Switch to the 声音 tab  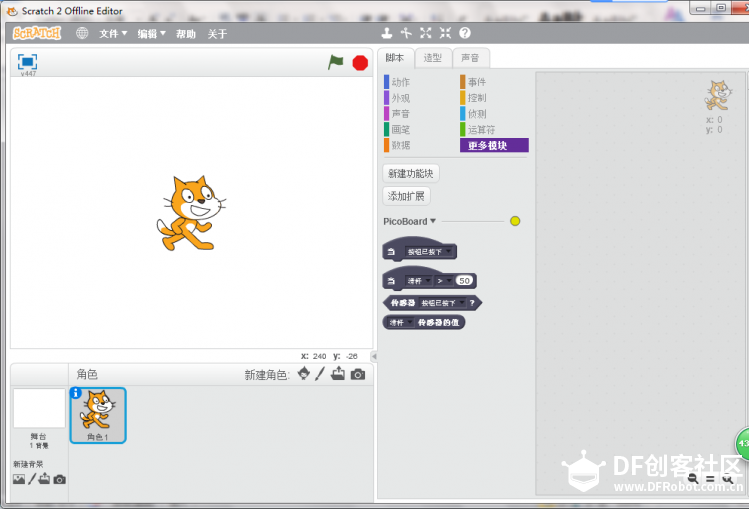(470, 58)
